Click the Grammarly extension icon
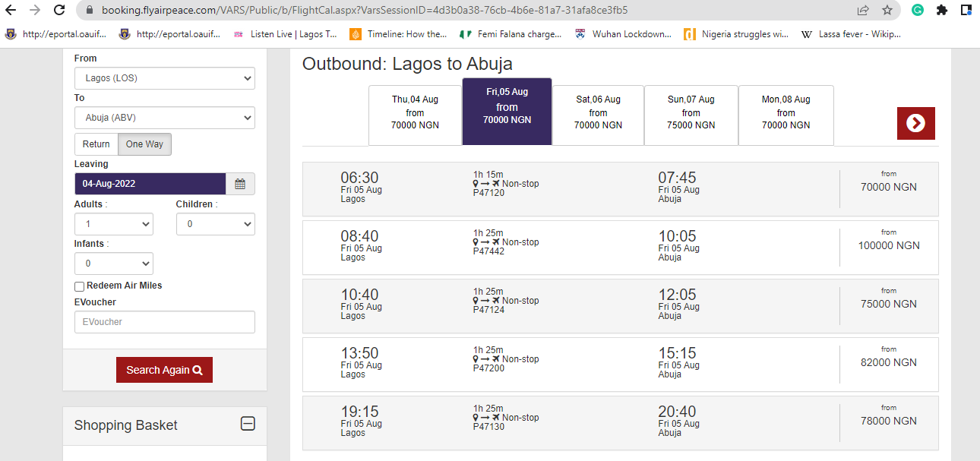Screen dimensions: 980x461 [x=918, y=10]
